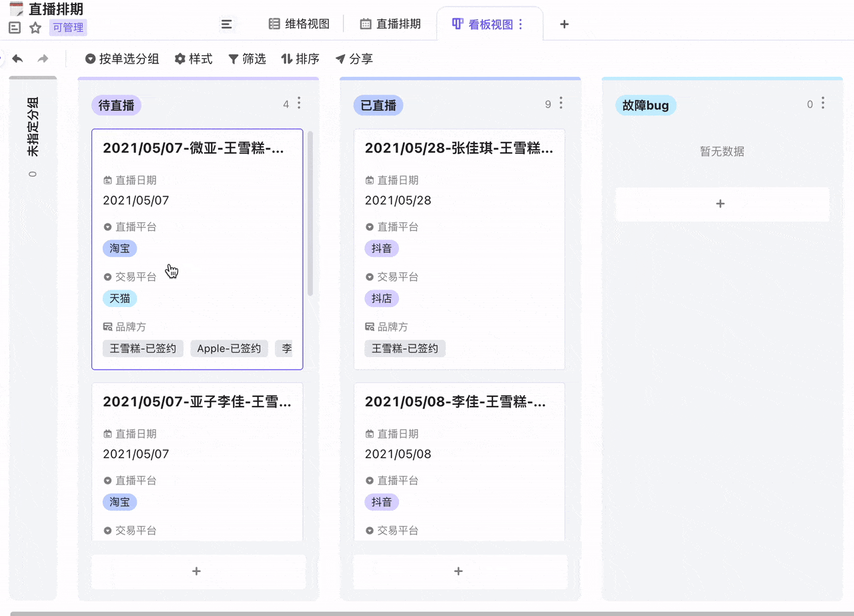Screen dimensions: 854x616
Task: Add a new view with plus icon
Action: tap(564, 24)
